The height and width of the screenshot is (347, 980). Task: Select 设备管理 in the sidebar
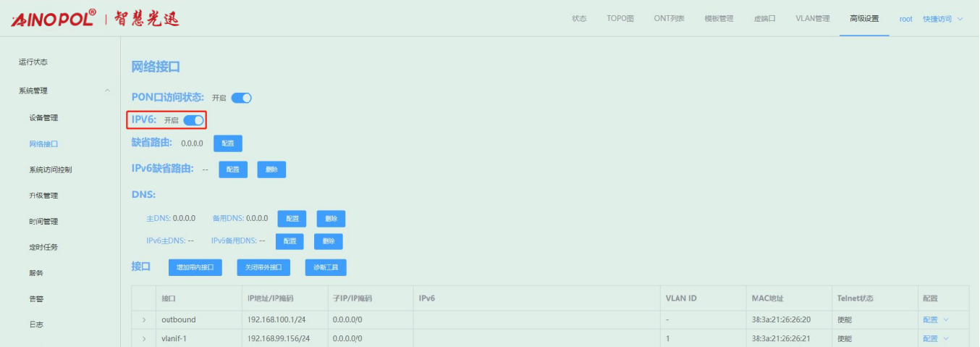pyautogui.click(x=43, y=117)
